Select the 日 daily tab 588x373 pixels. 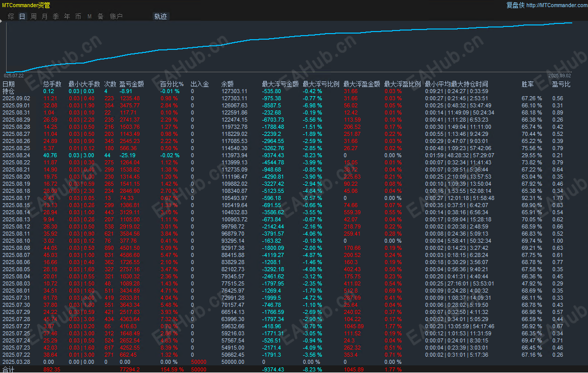(22, 16)
